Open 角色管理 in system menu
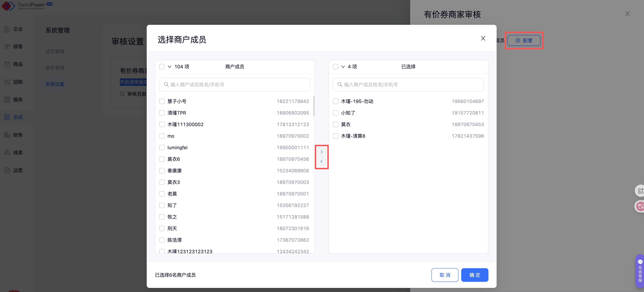This screenshot has width=644, height=292. [x=55, y=68]
